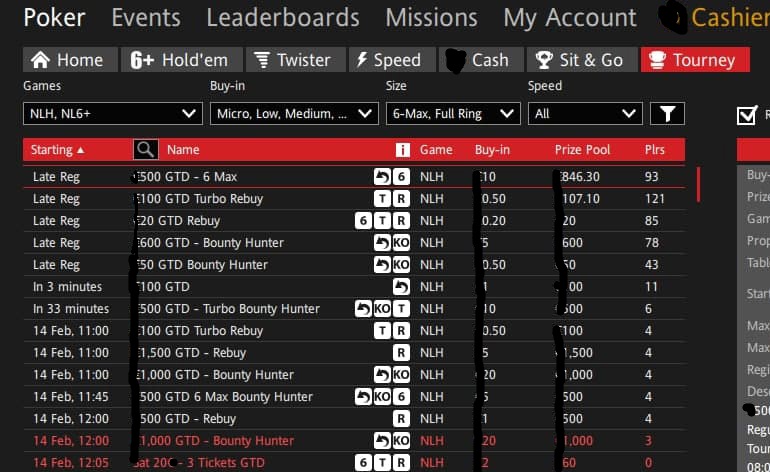
Task: Select the In 3 minutes 100 GTD tournament
Action: 354,286
